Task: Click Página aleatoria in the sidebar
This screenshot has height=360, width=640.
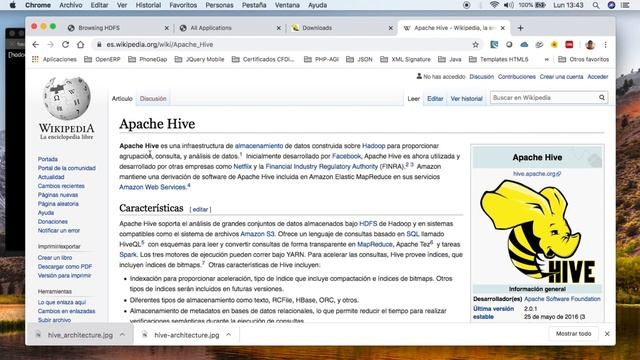Action: pos(58,204)
